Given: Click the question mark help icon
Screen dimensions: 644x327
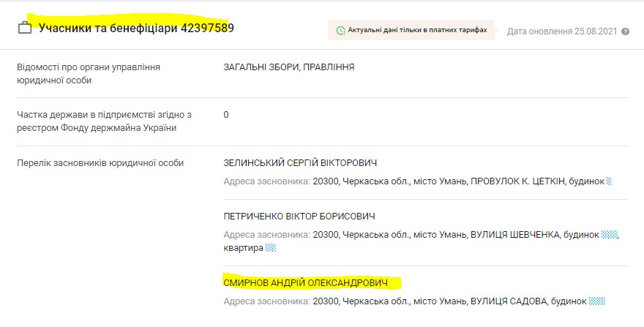Looking at the screenshot, I should [x=626, y=31].
